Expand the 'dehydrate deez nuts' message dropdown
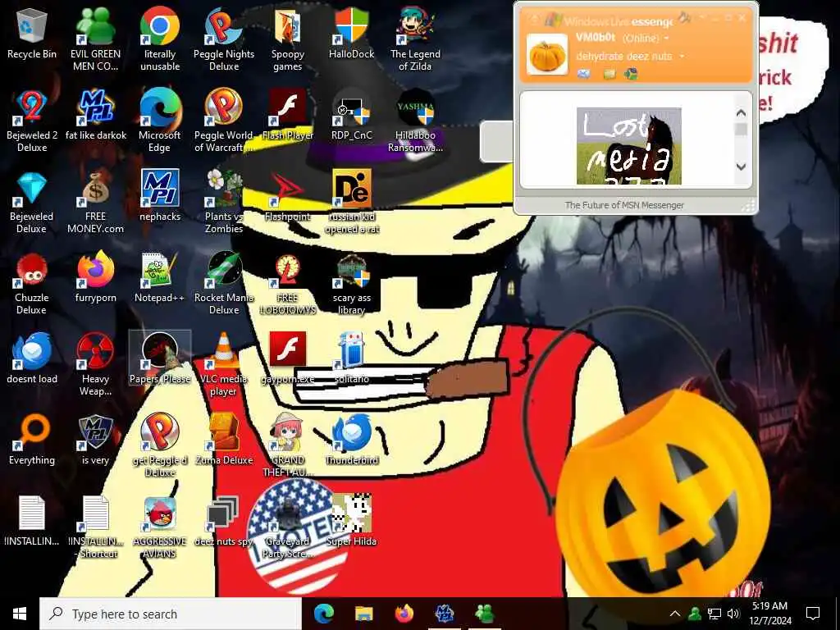The height and width of the screenshot is (630, 840). pos(682,56)
